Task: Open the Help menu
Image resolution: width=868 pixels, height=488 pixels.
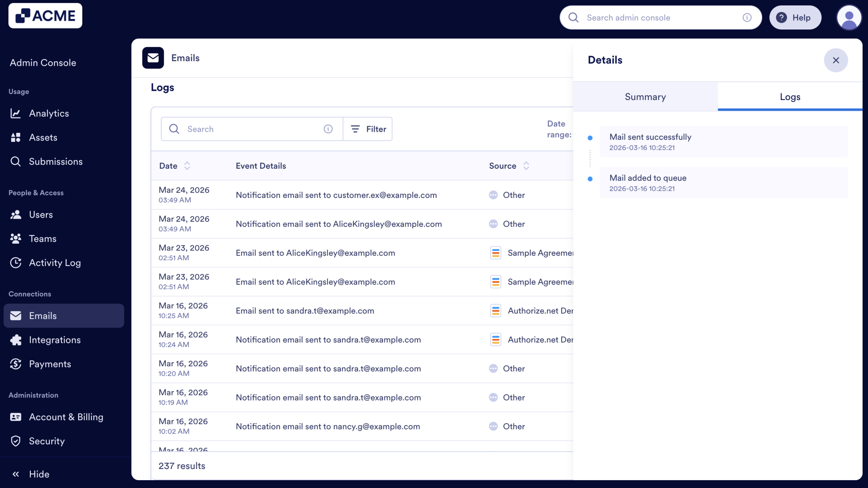Action: (795, 17)
